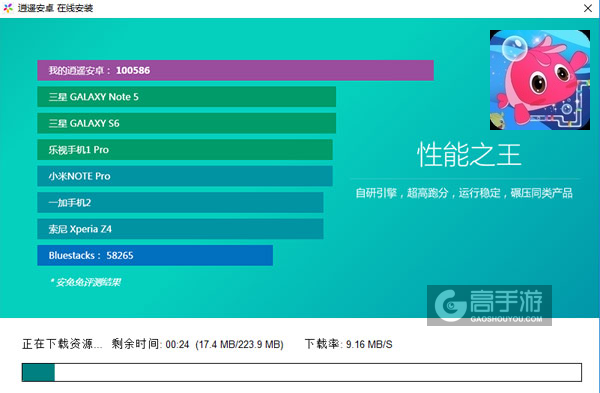The image size is (600, 393).
Task: Click the 索尼 Xperia Z4 bar
Action: (180, 229)
